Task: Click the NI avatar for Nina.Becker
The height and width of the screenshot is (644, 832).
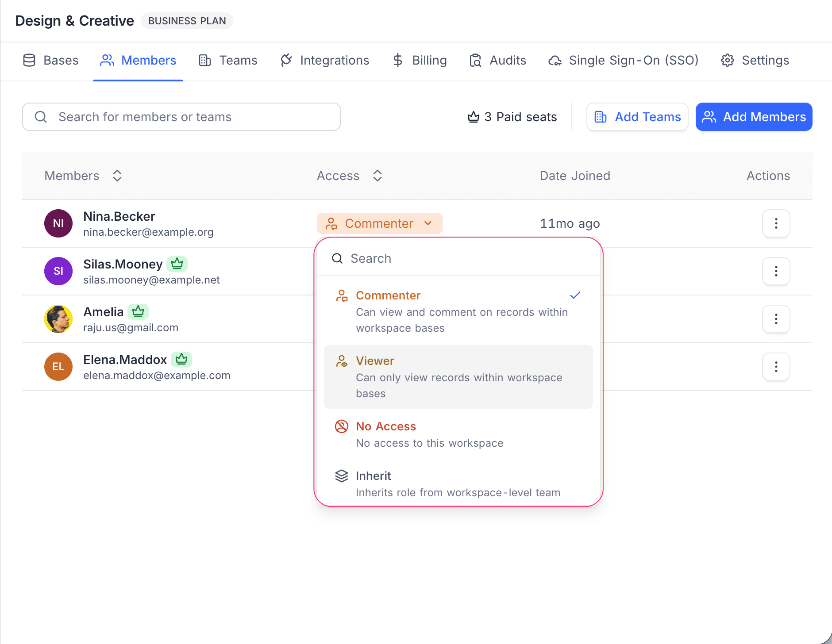Action: 58,223
